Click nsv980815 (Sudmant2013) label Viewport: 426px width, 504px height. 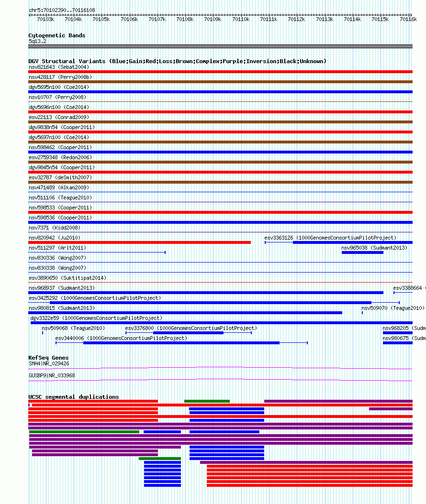pos(62,308)
